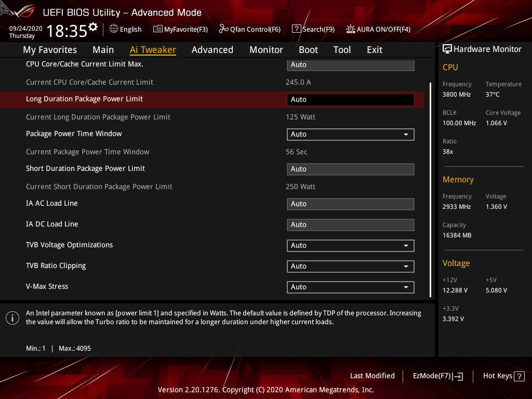Open V-Max Stress dropdown

coord(351,287)
